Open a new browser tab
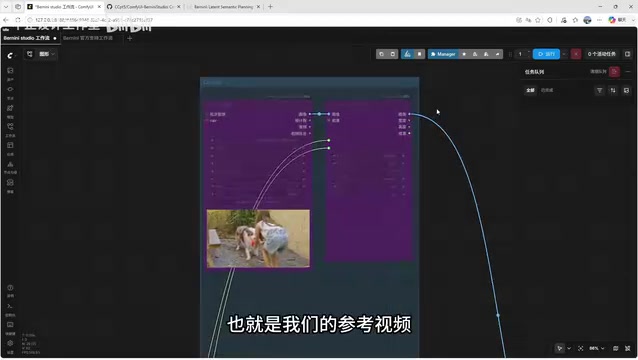 (x=270, y=7)
